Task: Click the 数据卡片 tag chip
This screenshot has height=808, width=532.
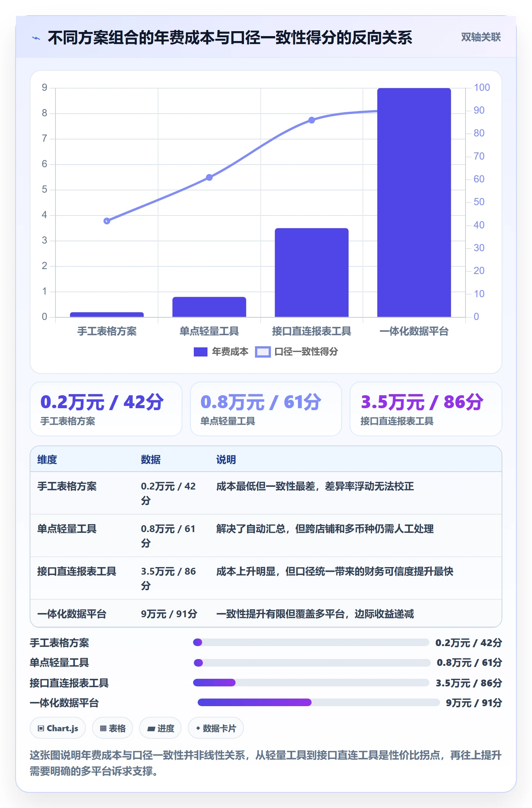Action: click(x=216, y=728)
